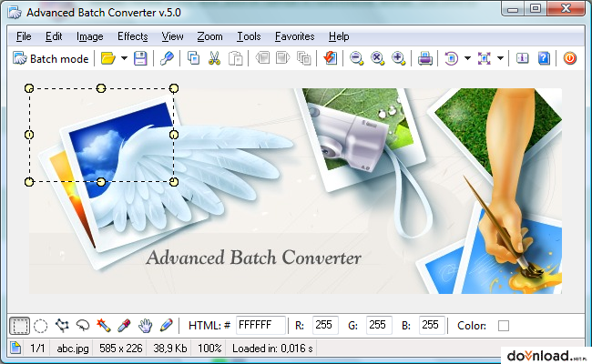Click the 100% zoom status entry

pyautogui.click(x=209, y=349)
